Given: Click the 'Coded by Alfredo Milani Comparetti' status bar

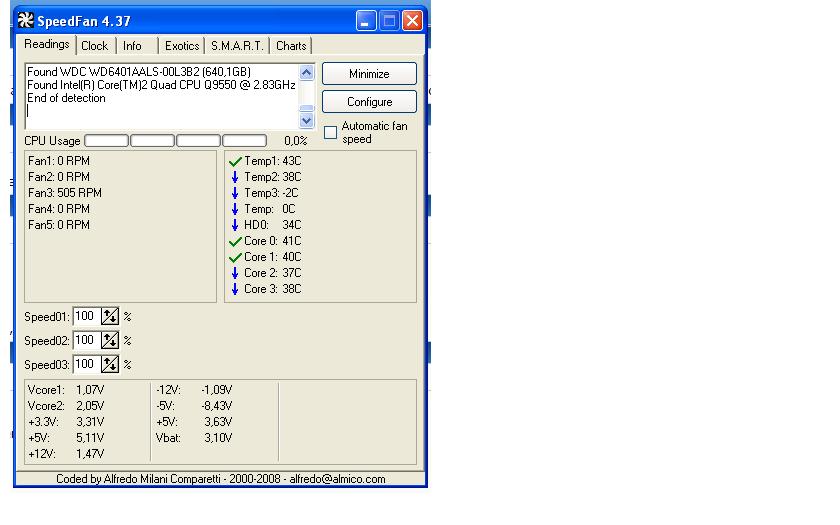Looking at the screenshot, I should pos(221,479).
